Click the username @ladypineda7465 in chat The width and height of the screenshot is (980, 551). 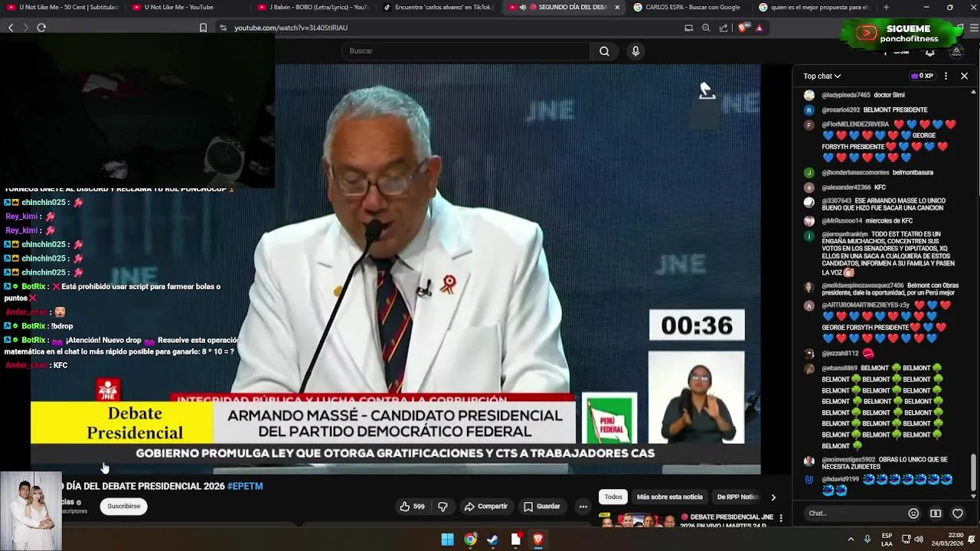coord(846,95)
